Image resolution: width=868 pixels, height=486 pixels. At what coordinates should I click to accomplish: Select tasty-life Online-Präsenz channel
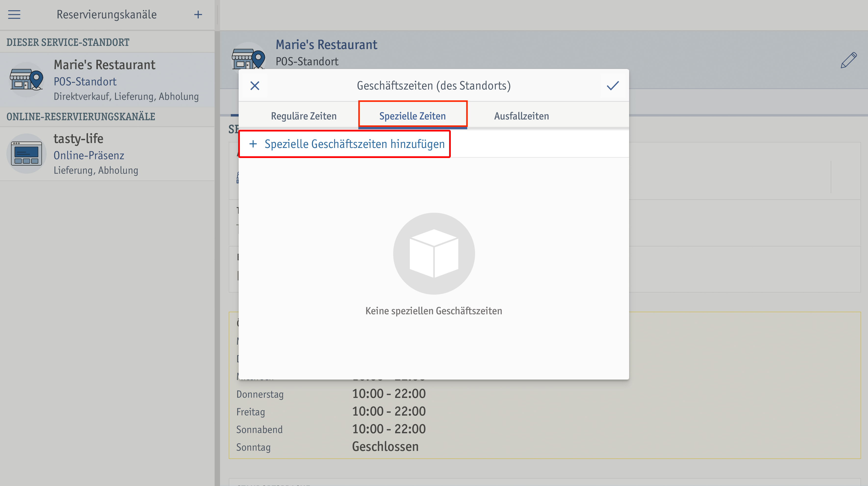pyautogui.click(x=107, y=154)
